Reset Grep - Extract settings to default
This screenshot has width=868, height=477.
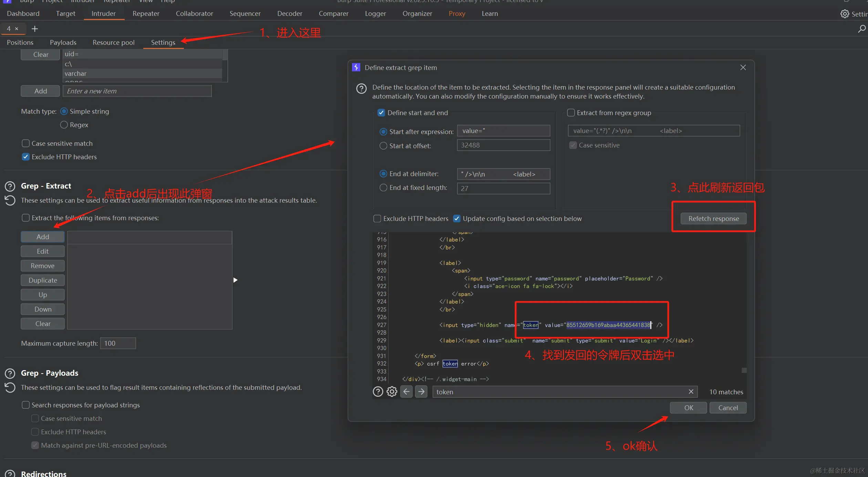(10, 200)
